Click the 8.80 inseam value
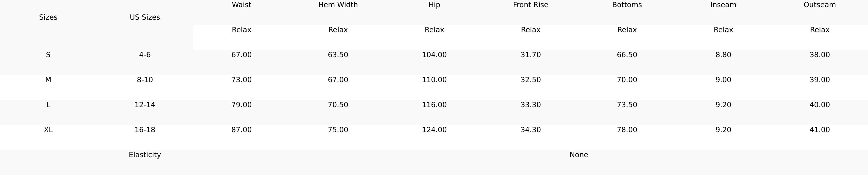 pos(723,55)
